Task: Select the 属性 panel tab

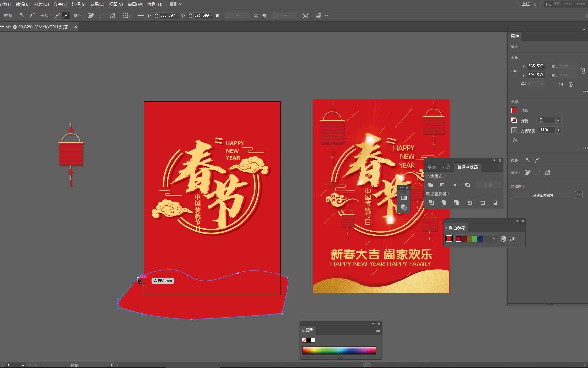Action: [x=515, y=36]
